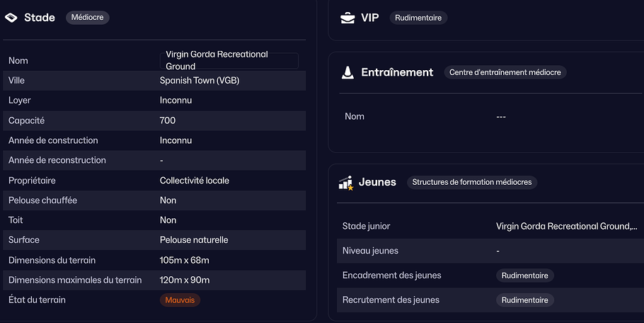Open the Spanish Town (VGB) city link
Image resolution: width=644 pixels, height=323 pixels.
click(x=200, y=81)
